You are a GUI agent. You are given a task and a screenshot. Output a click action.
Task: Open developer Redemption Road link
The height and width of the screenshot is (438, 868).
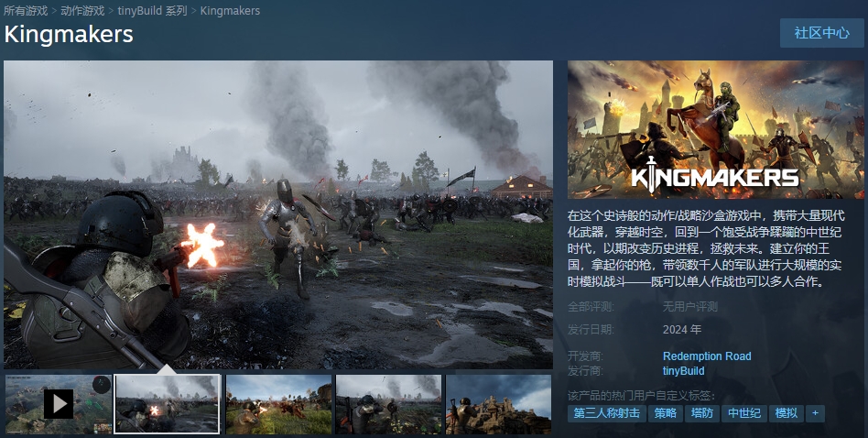pos(707,356)
